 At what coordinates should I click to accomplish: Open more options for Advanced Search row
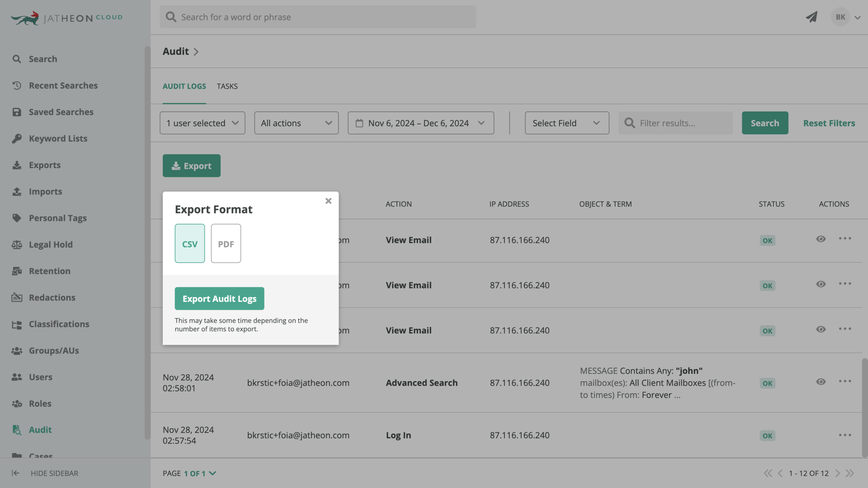[845, 381]
